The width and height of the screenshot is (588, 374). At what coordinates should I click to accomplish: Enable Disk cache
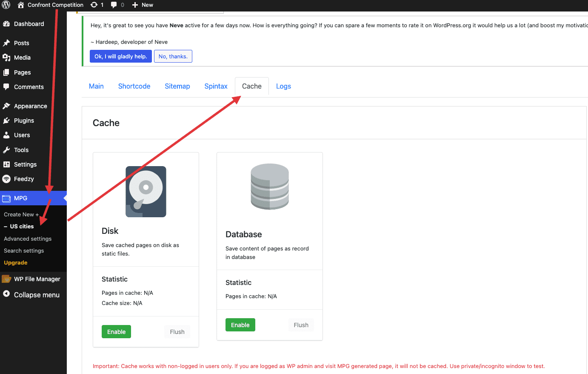(x=116, y=332)
